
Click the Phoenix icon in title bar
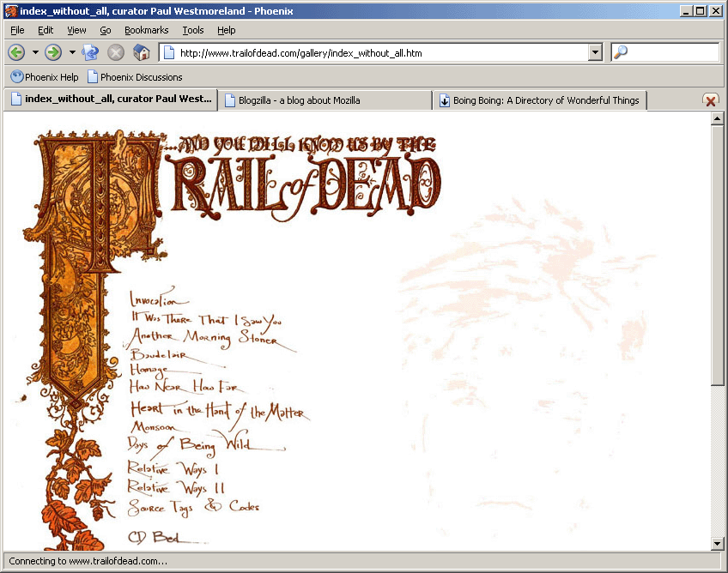tap(10, 10)
